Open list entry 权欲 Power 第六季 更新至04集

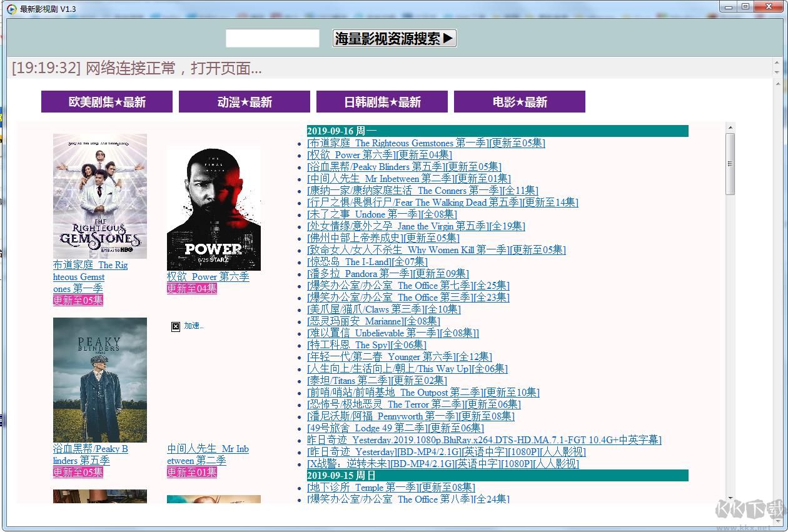point(380,155)
